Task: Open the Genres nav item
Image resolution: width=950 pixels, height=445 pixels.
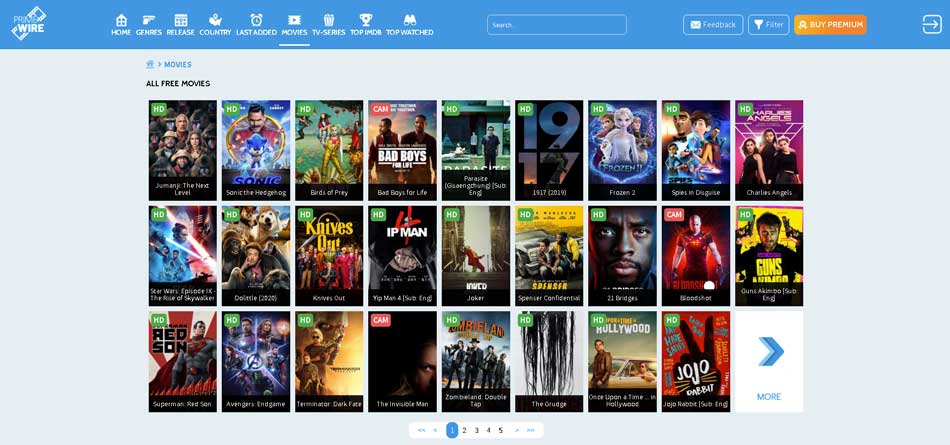Action: [x=148, y=25]
